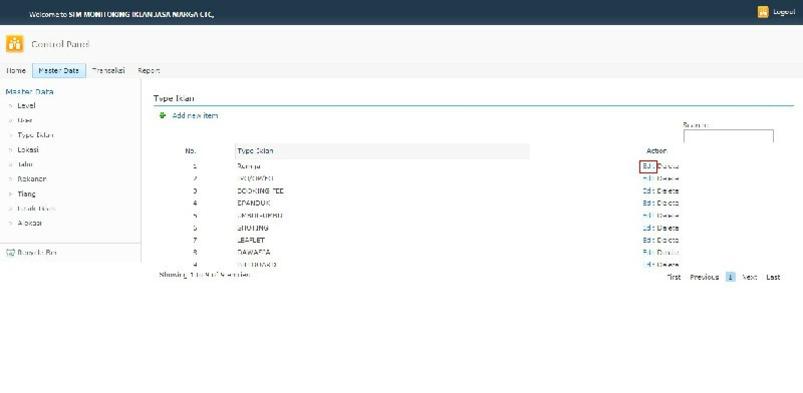Select the BOOKING FEE cell
Screen dimensions: 803x393
[260, 191]
